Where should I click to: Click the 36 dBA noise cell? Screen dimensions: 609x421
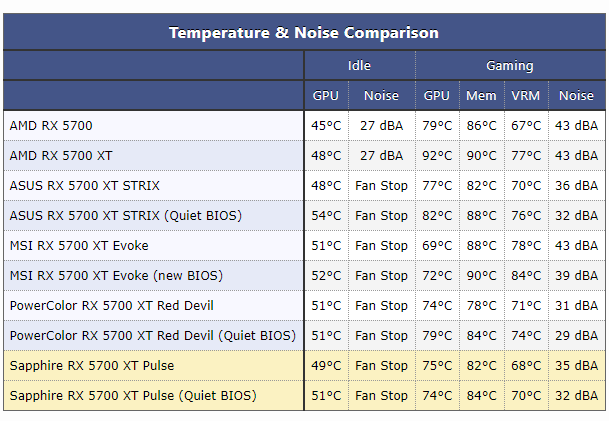point(576,186)
